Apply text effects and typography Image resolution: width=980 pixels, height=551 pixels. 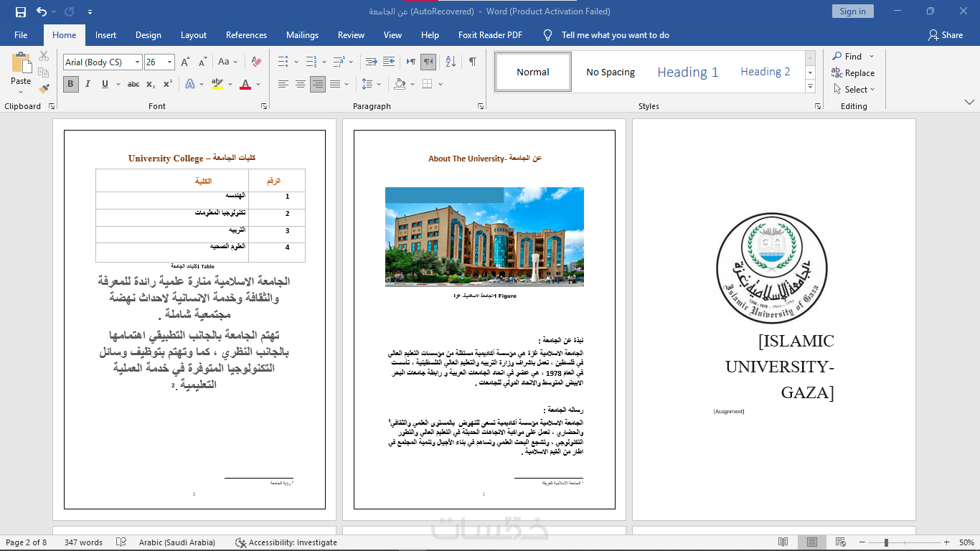[x=190, y=84]
